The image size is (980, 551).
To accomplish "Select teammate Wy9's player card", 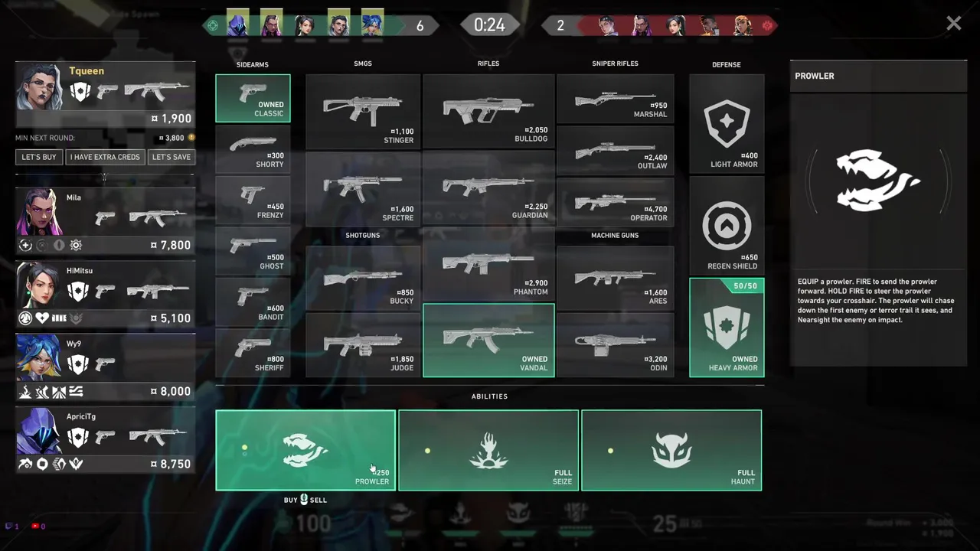I will pyautogui.click(x=105, y=368).
